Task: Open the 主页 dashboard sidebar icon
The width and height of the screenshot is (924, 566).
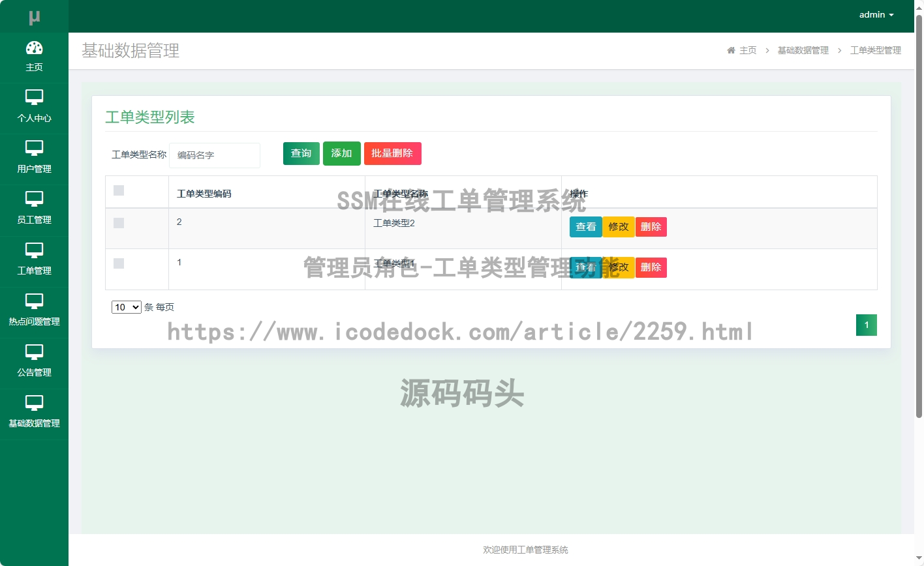Action: (34, 48)
